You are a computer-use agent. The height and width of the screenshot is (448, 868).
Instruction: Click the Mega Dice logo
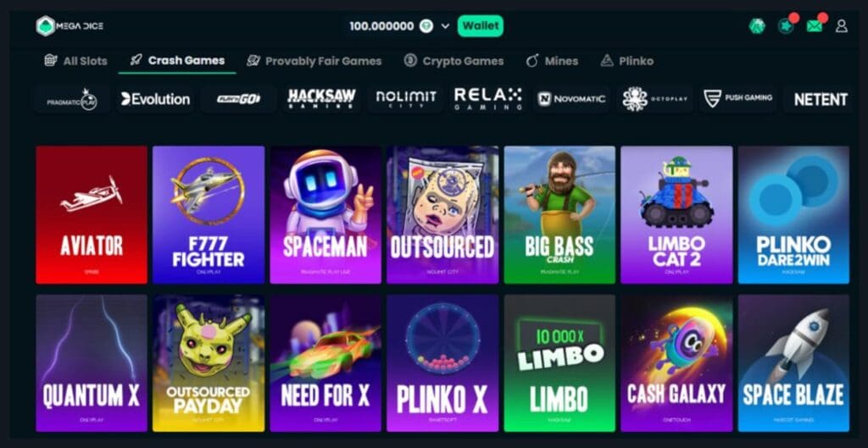[70, 26]
